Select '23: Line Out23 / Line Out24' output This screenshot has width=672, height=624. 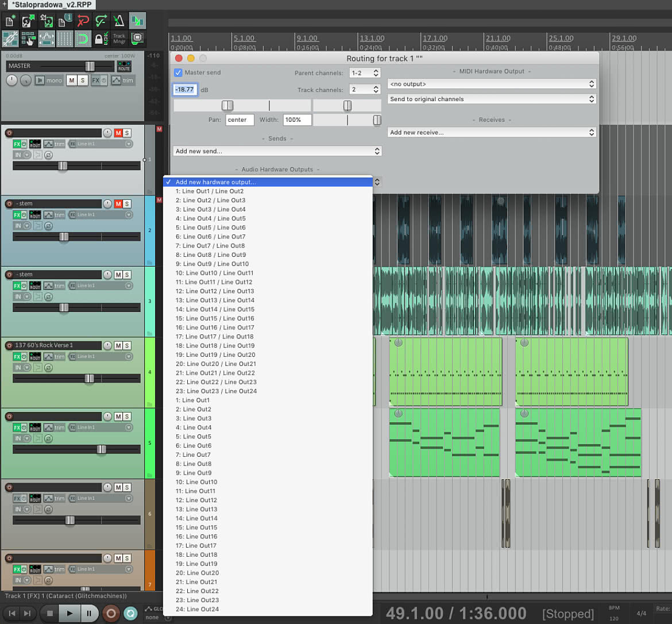(268, 391)
